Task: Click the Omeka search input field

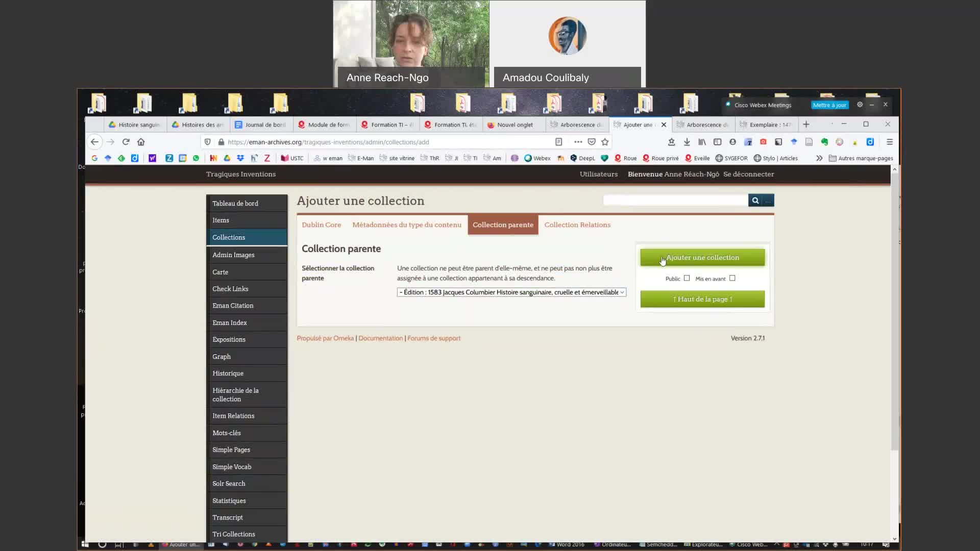Action: pos(675,201)
